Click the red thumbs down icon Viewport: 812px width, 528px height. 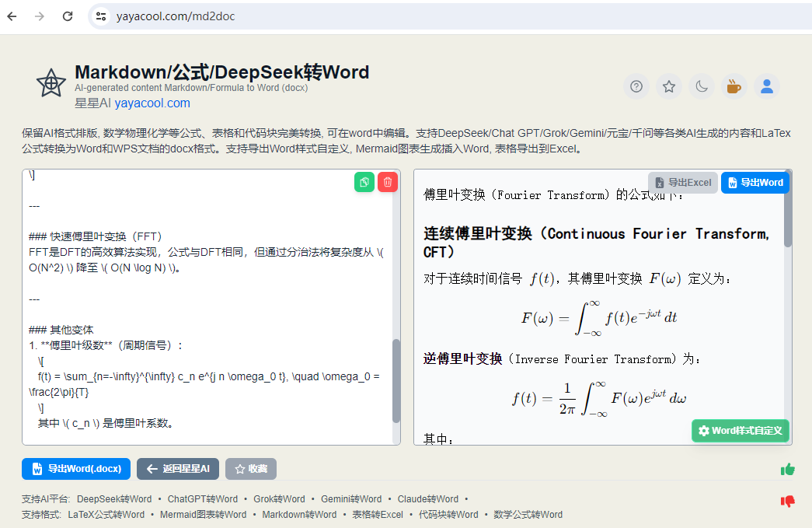point(788,501)
